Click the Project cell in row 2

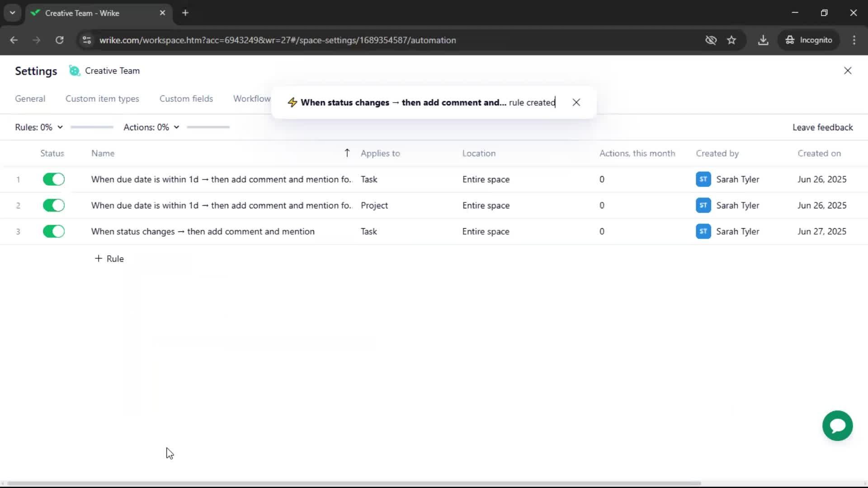click(374, 206)
